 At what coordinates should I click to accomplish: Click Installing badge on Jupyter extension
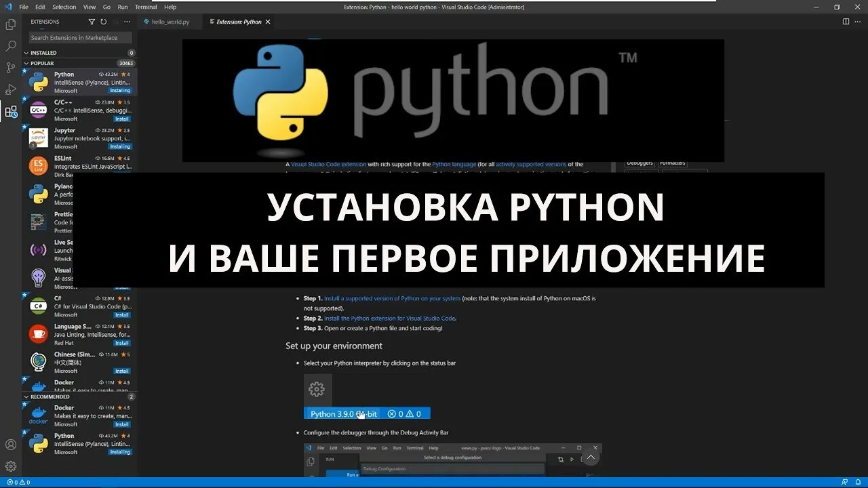120,146
